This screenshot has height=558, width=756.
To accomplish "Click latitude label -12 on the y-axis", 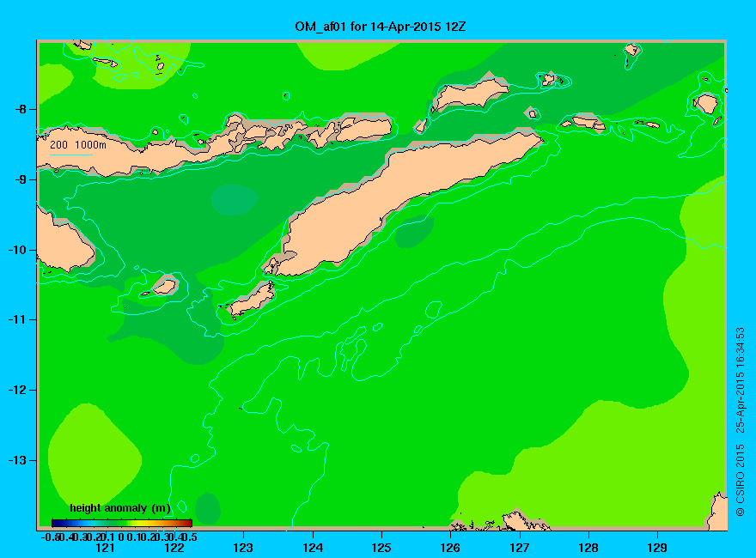I will click(x=17, y=391).
